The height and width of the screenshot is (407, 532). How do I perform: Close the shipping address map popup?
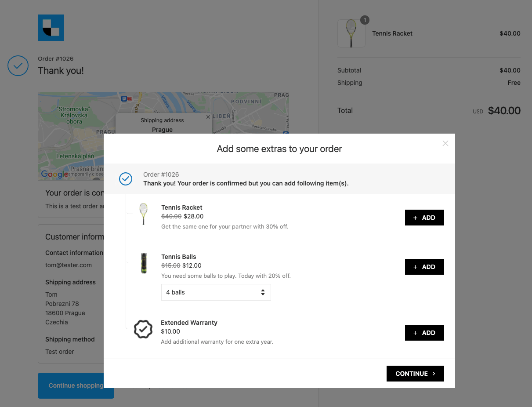[x=208, y=117]
